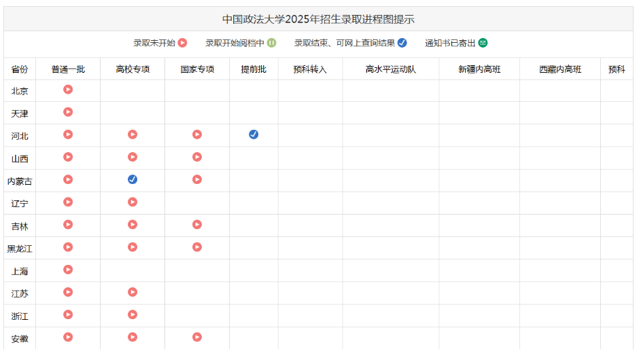Click the 预科 column header
This screenshot has height=364, width=639.
coord(617,69)
